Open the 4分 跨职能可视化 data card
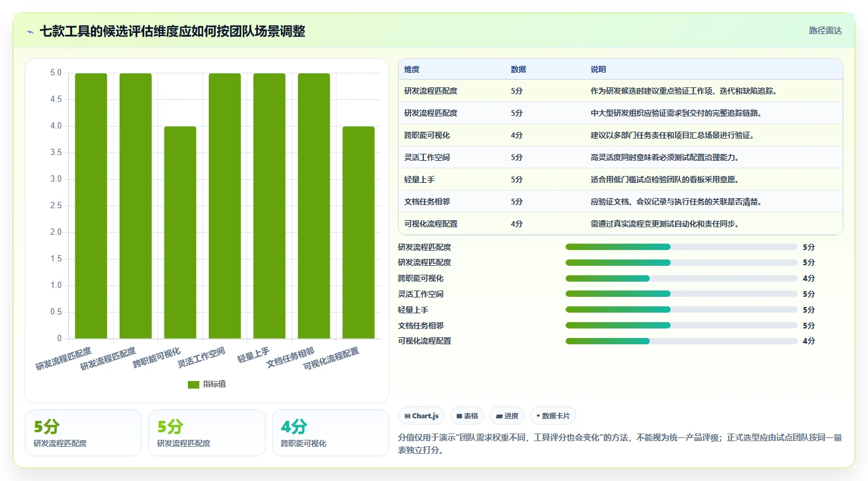 point(330,433)
